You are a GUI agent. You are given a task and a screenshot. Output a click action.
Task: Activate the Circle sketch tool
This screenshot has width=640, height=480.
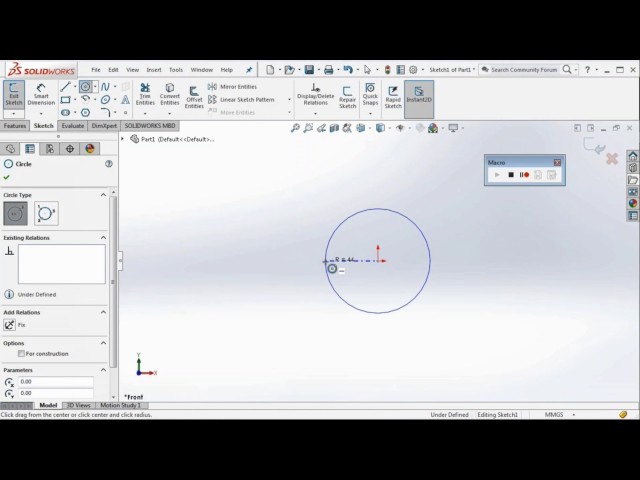coord(85,87)
